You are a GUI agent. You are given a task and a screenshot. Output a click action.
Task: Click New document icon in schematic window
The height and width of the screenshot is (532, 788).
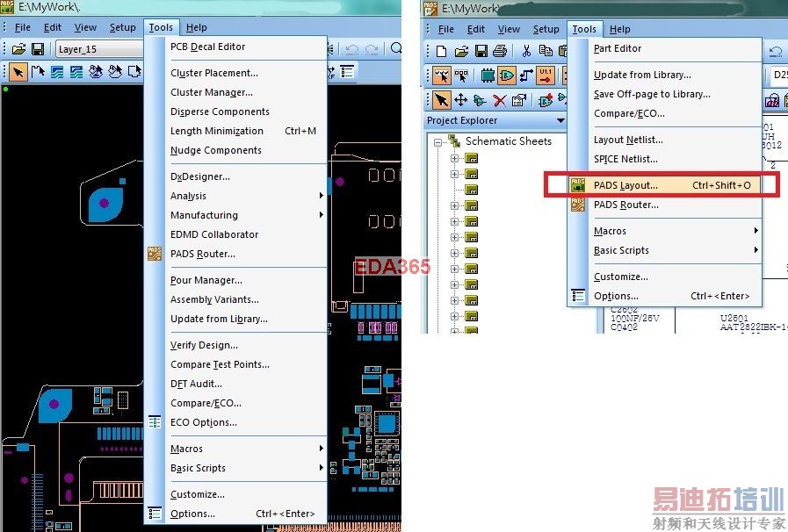click(x=441, y=51)
